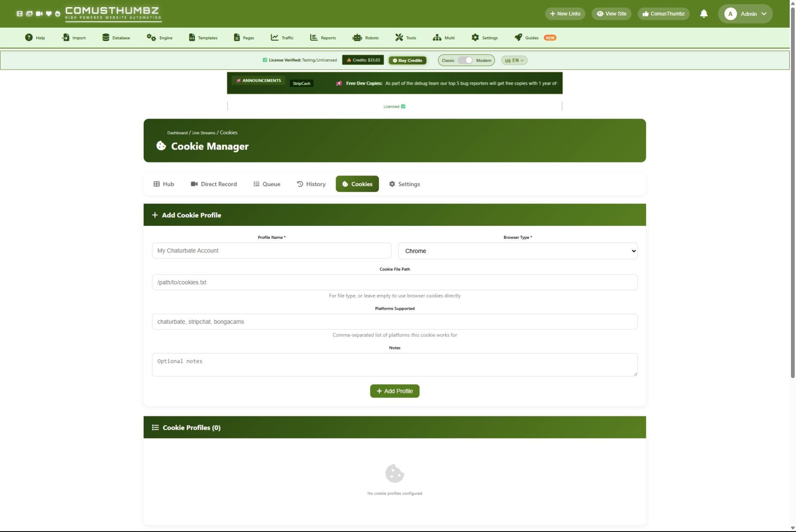Open the US EN language selector
The height and width of the screenshot is (532, 796).
click(x=514, y=60)
